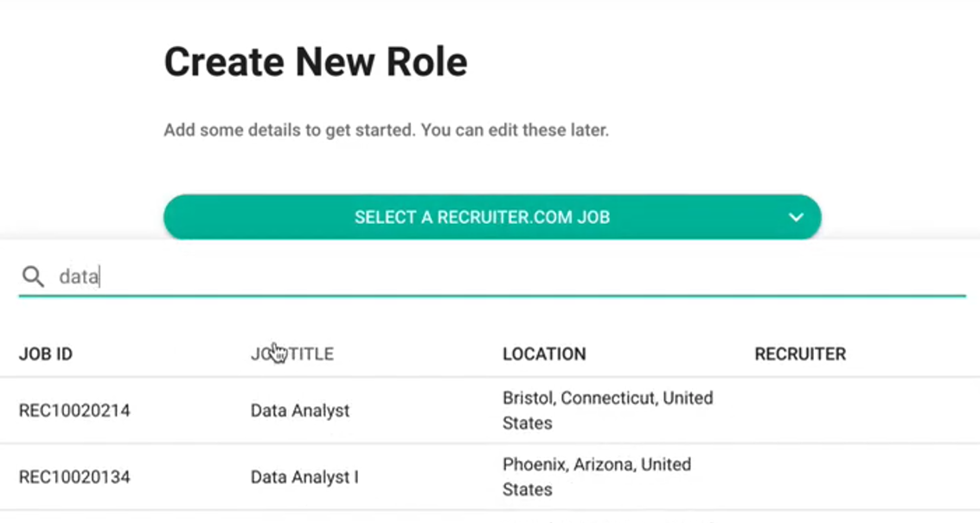This screenshot has width=980, height=523.
Task: Click job ID REC10020134
Action: pyautogui.click(x=74, y=477)
